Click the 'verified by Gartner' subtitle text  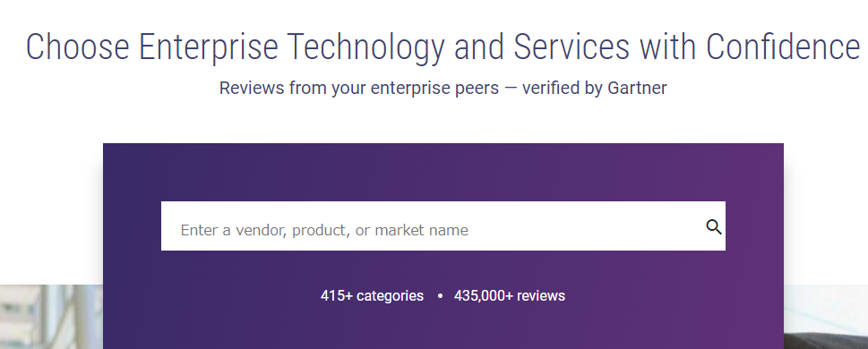pos(594,88)
